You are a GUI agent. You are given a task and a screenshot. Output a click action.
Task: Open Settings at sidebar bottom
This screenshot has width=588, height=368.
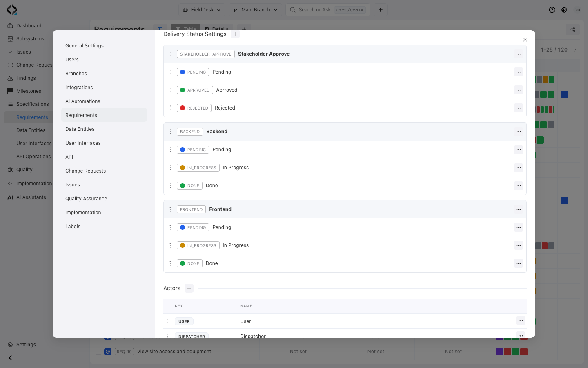[x=26, y=345]
